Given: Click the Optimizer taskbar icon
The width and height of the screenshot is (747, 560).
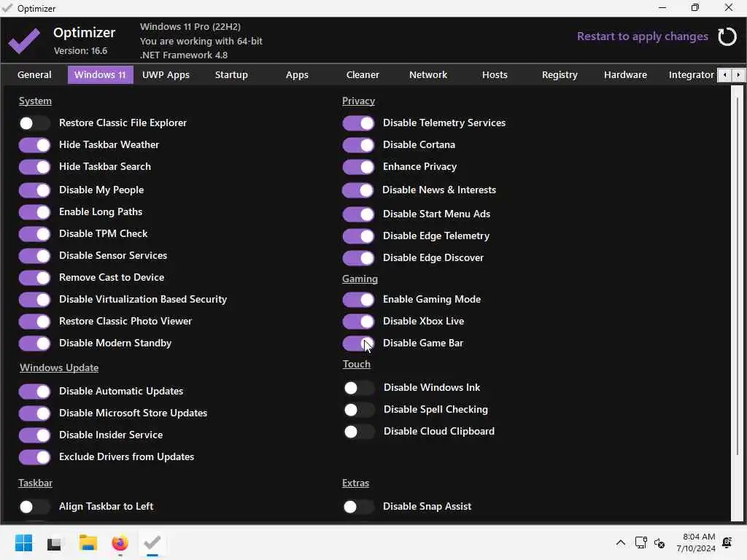Looking at the screenshot, I should tap(152, 542).
